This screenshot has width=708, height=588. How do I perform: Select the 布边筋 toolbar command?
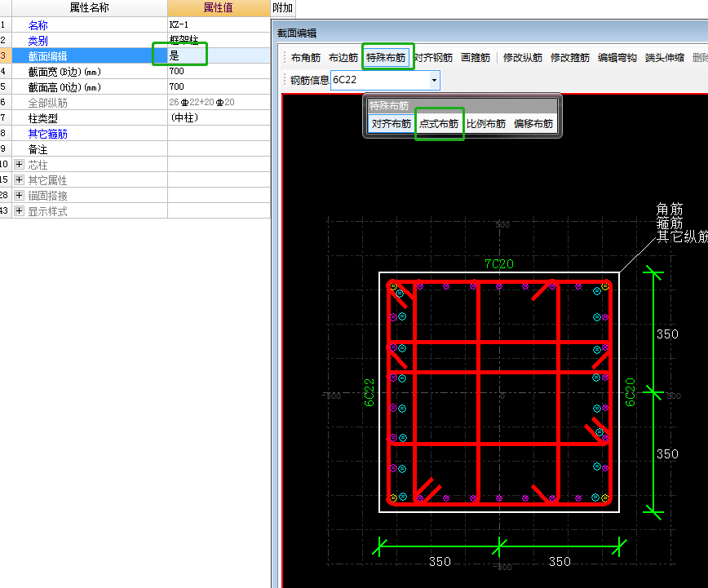coord(343,58)
